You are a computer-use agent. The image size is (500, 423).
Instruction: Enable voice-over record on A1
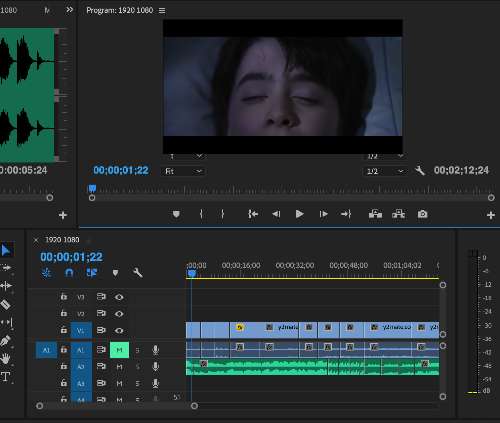tap(155, 350)
